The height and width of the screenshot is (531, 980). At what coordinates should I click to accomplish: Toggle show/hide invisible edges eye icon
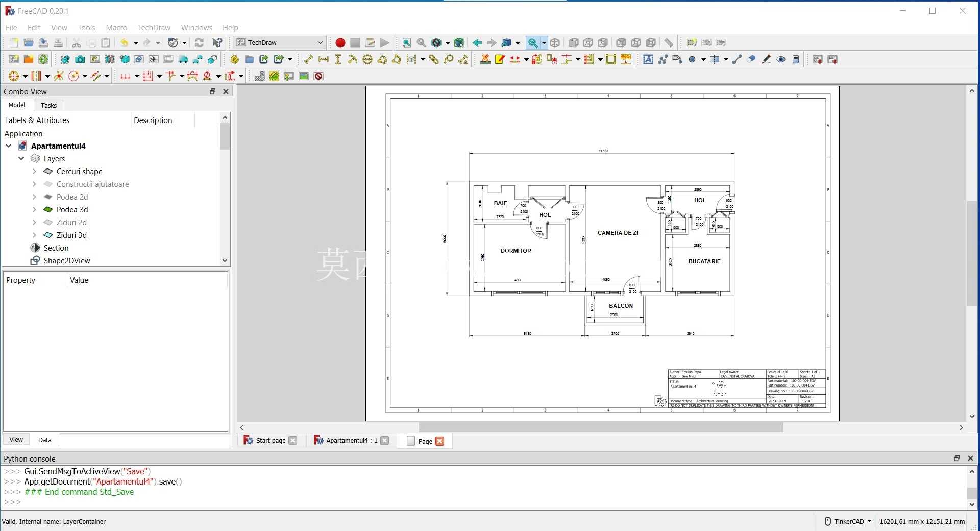coord(781,59)
